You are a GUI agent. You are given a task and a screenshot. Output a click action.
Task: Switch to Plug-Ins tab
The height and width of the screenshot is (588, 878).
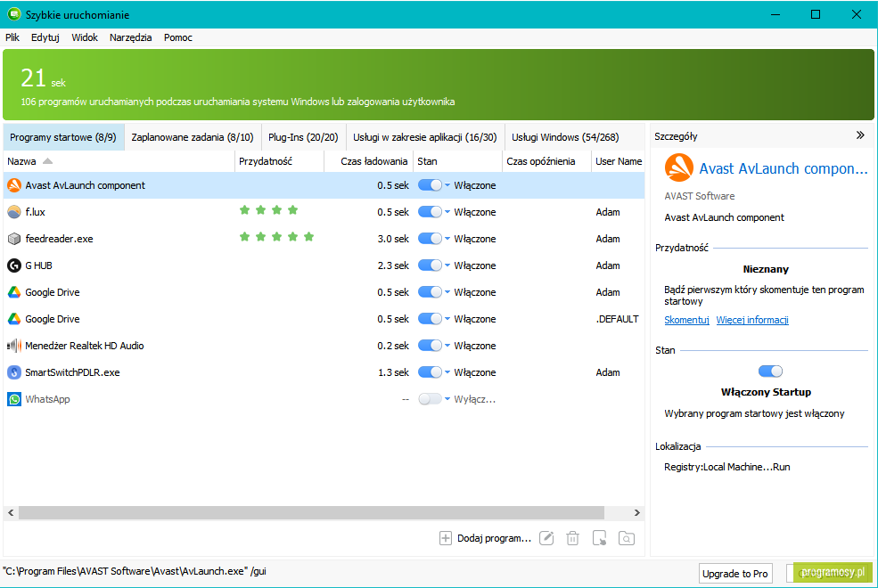tap(303, 137)
